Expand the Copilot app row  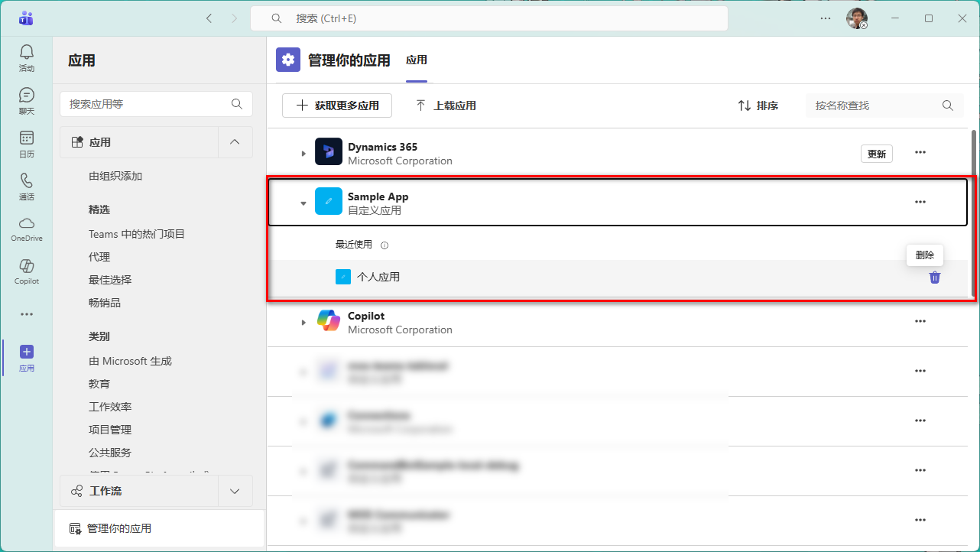click(303, 323)
